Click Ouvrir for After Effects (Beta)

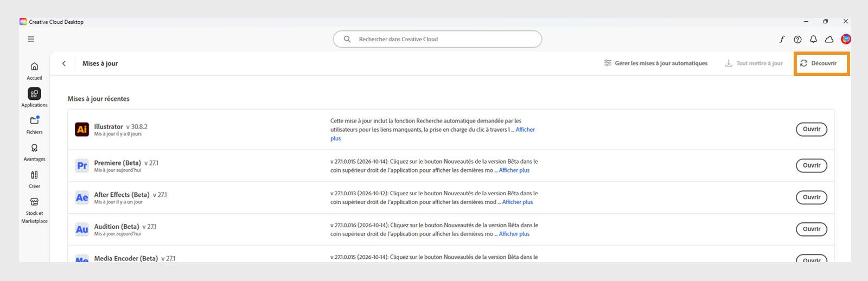(x=812, y=197)
